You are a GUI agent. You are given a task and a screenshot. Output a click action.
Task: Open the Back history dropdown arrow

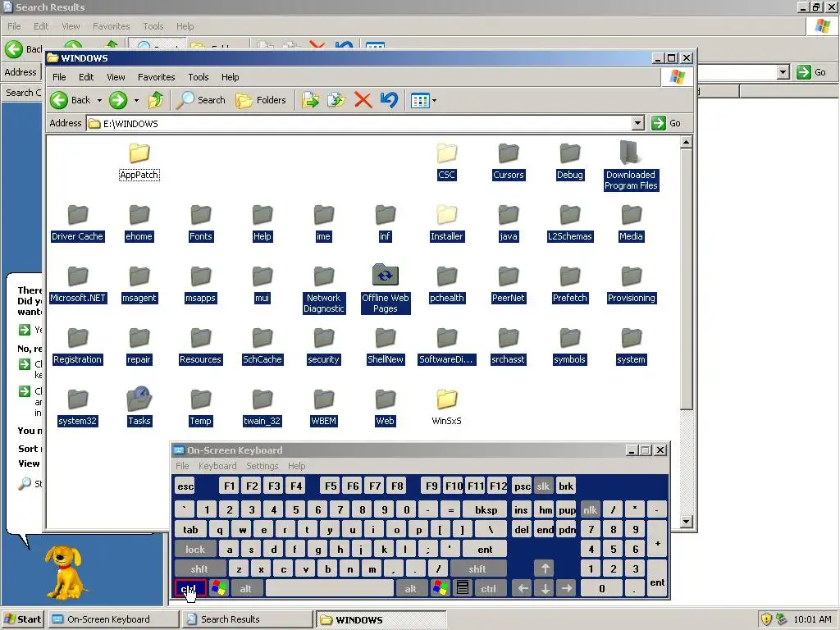(x=99, y=100)
